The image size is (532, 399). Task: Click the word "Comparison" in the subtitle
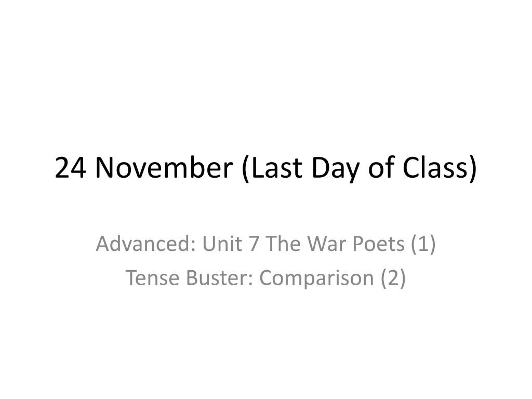pyautogui.click(x=316, y=279)
